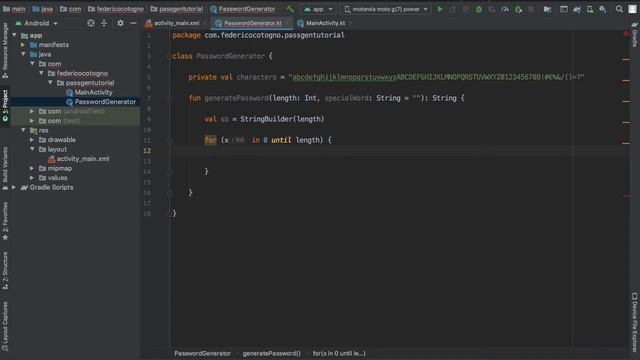
Task: Click the grey Stop square icon
Action: click(531, 9)
